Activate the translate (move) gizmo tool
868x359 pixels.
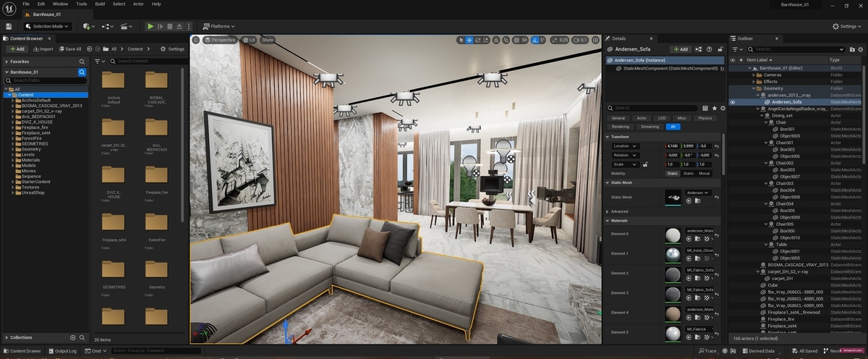click(469, 40)
